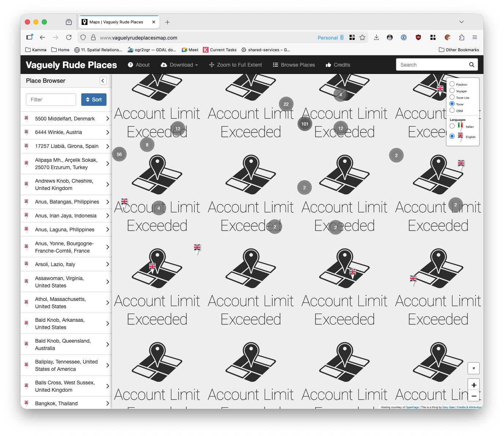The width and height of the screenshot is (504, 436).
Task: Collapse the Place Browser sidebar
Action: (103, 81)
